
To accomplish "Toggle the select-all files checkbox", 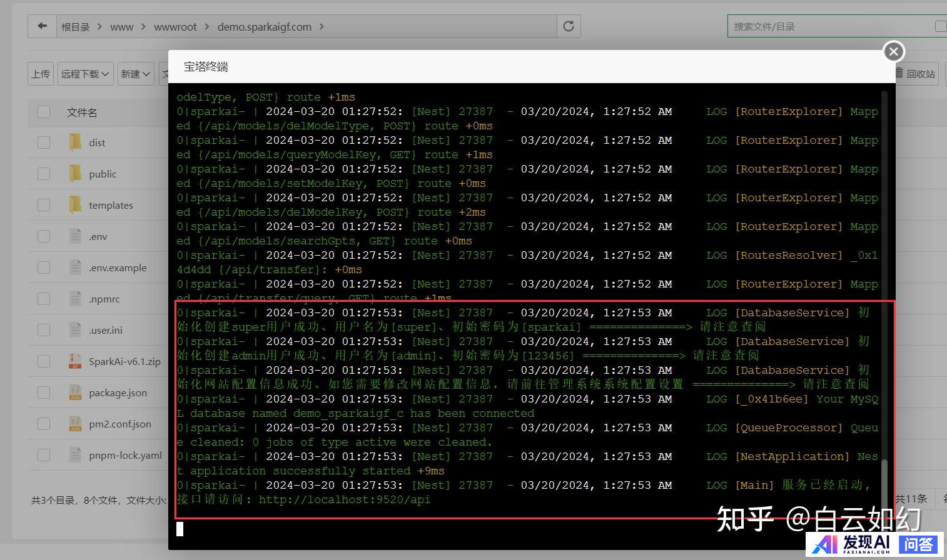I will coord(44,112).
